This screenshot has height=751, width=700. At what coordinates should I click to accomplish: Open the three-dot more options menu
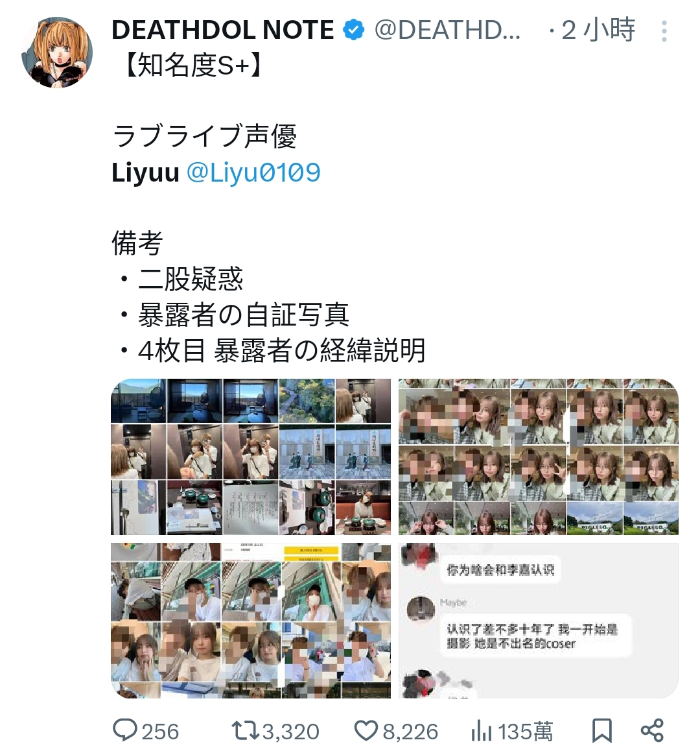pos(664,31)
